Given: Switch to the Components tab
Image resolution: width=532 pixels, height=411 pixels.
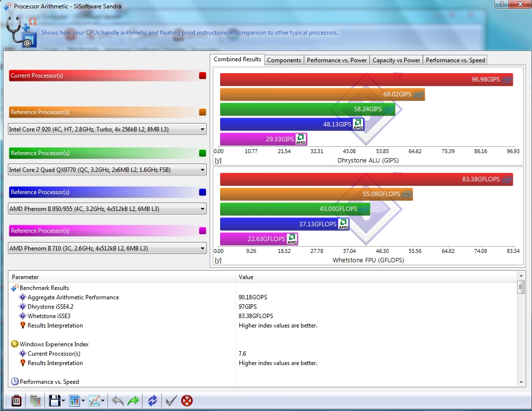Looking at the screenshot, I should [x=284, y=60].
